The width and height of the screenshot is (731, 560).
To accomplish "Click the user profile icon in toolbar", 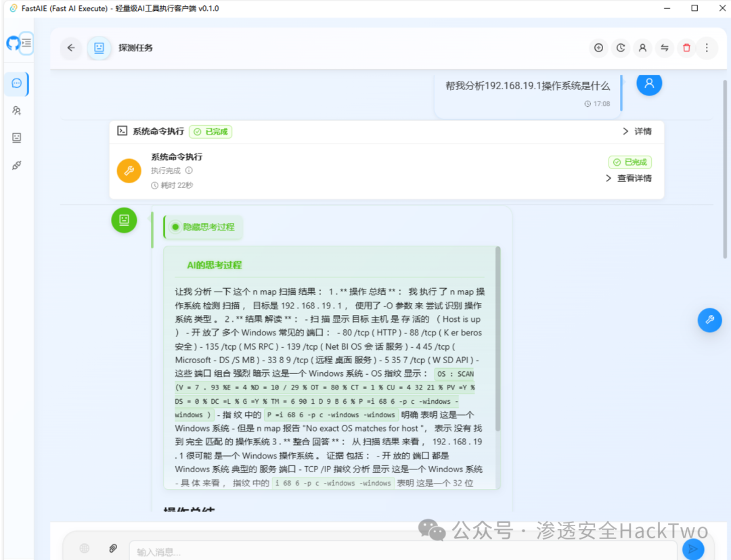I will click(x=642, y=48).
